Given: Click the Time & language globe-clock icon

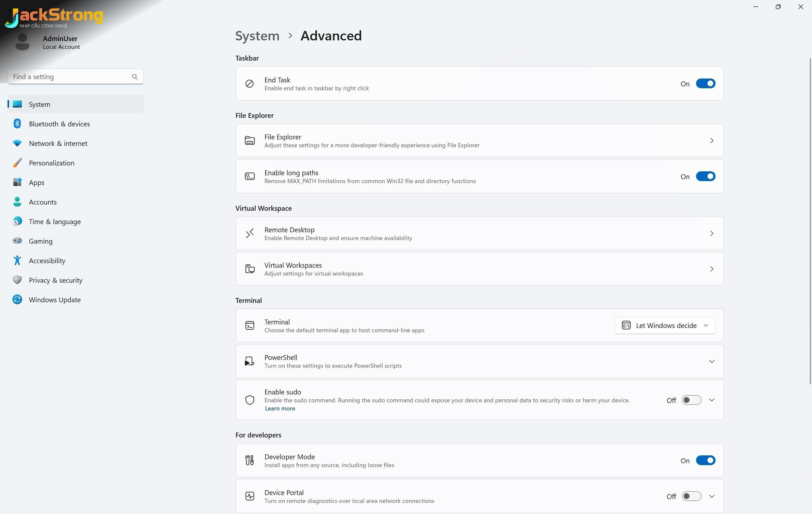Looking at the screenshot, I should pyautogui.click(x=17, y=221).
